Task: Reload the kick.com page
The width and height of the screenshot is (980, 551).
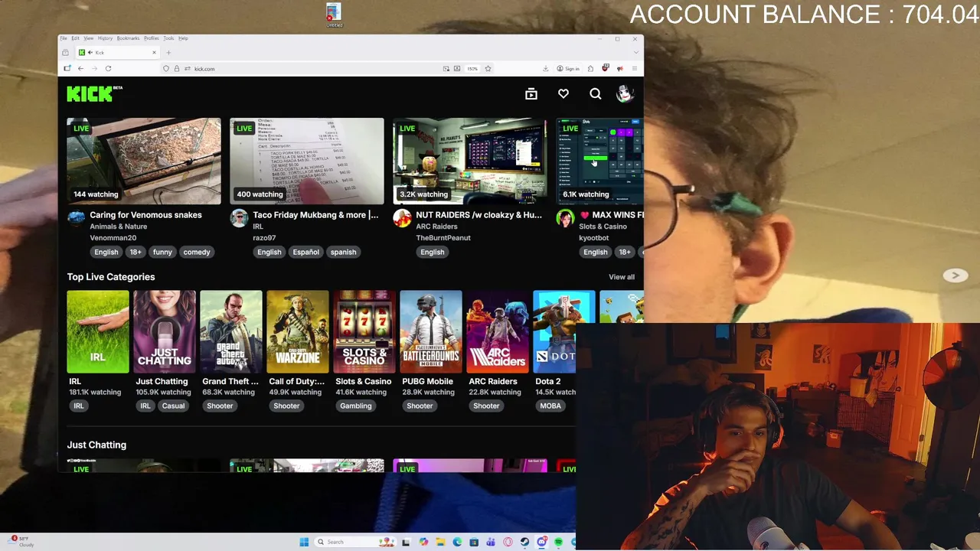Action: (108, 69)
